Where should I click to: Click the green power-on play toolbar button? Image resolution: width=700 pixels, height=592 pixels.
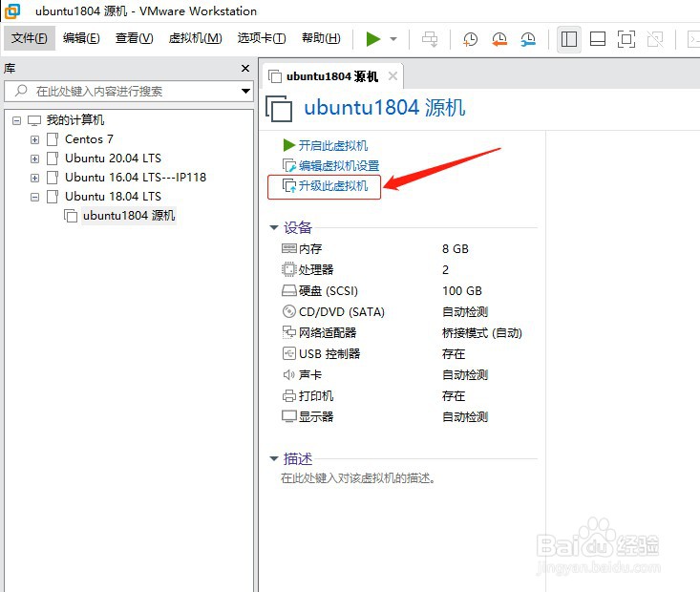[372, 39]
